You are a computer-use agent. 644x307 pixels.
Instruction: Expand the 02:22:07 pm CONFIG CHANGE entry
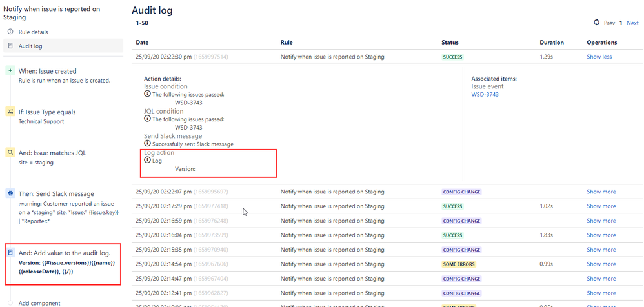tap(601, 192)
